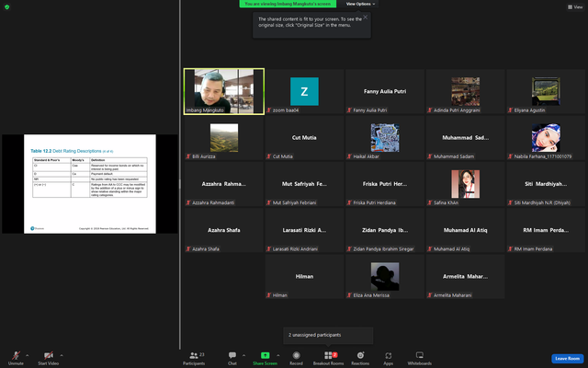The height and width of the screenshot is (368, 588).
Task: Open the Chat bubble icon
Action: (232, 355)
